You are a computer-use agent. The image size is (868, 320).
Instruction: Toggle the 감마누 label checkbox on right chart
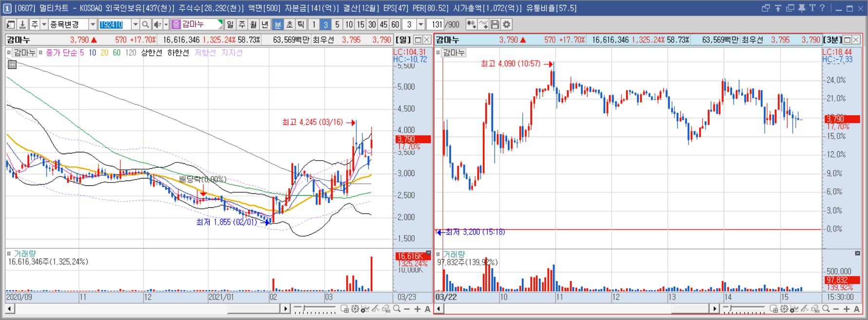click(x=438, y=53)
